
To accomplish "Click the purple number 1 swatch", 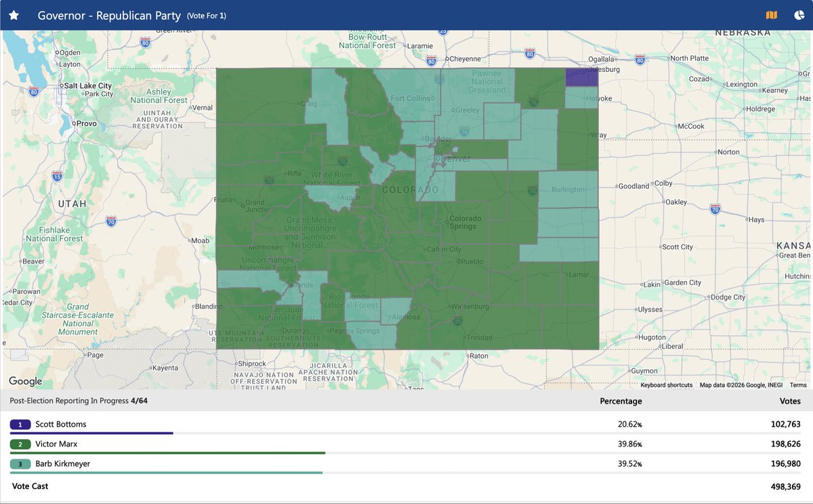I will tap(20, 425).
